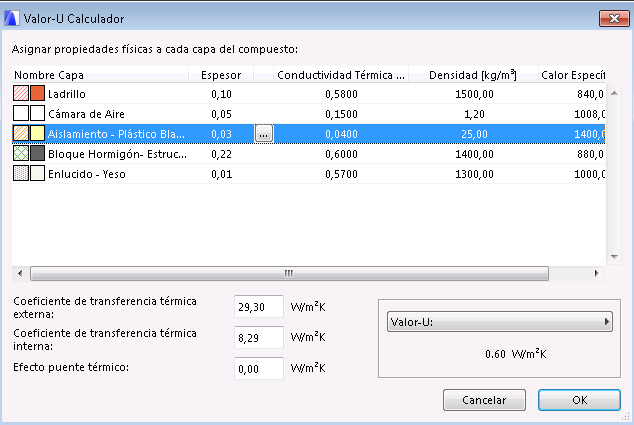Click conductivity value 0,1500

[x=341, y=114]
